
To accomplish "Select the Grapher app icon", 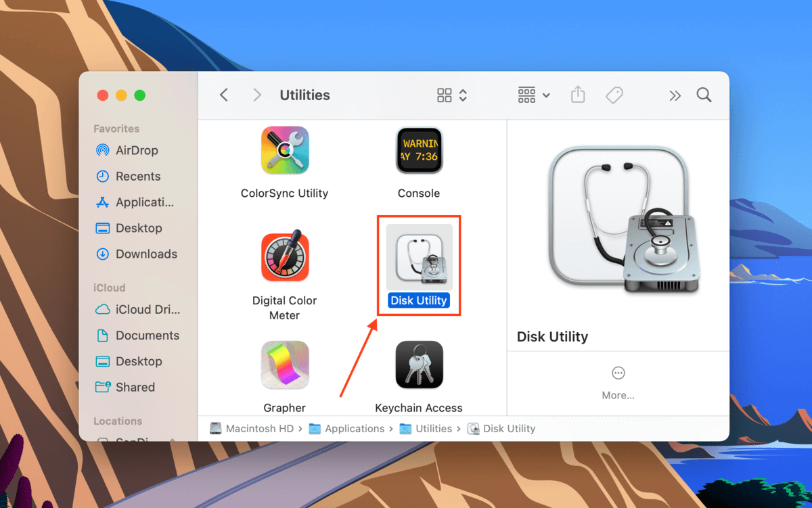I will pyautogui.click(x=285, y=365).
